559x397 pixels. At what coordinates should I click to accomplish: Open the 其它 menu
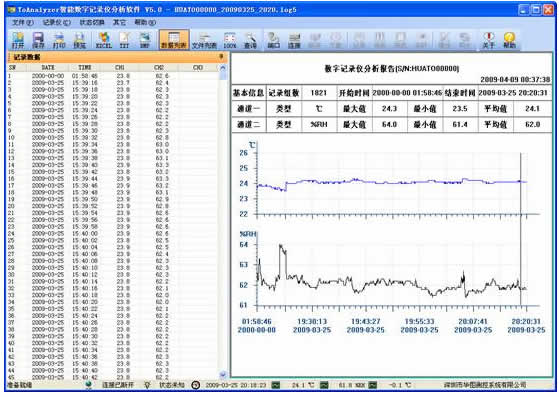(x=119, y=22)
